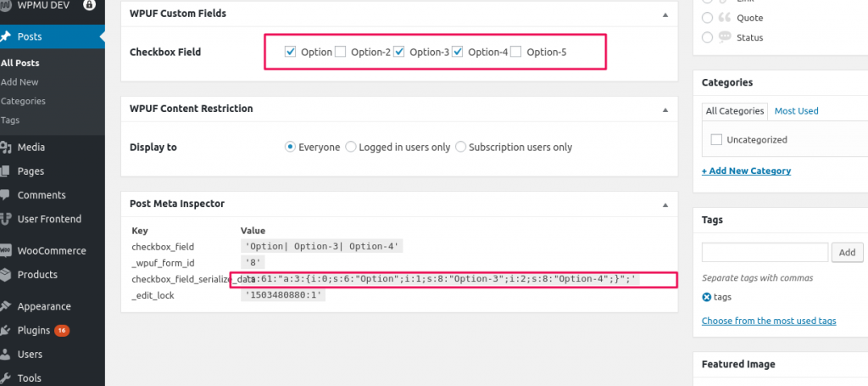Open Media via its sidebar icon

tap(6, 148)
